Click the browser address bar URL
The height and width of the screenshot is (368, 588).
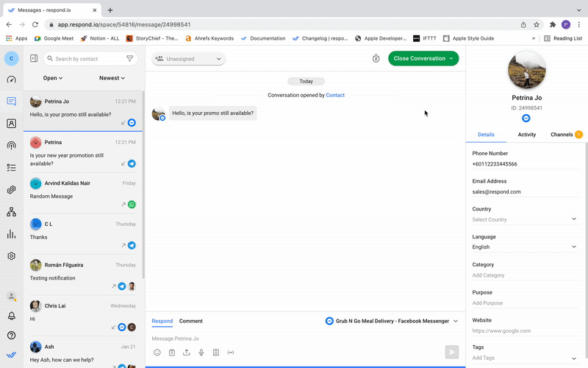124,24
